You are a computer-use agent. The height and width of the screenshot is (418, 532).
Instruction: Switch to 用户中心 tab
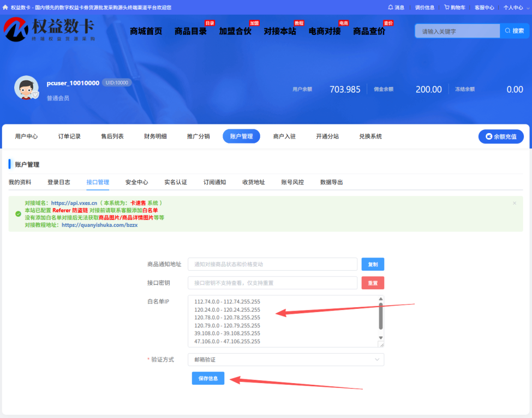(x=26, y=136)
